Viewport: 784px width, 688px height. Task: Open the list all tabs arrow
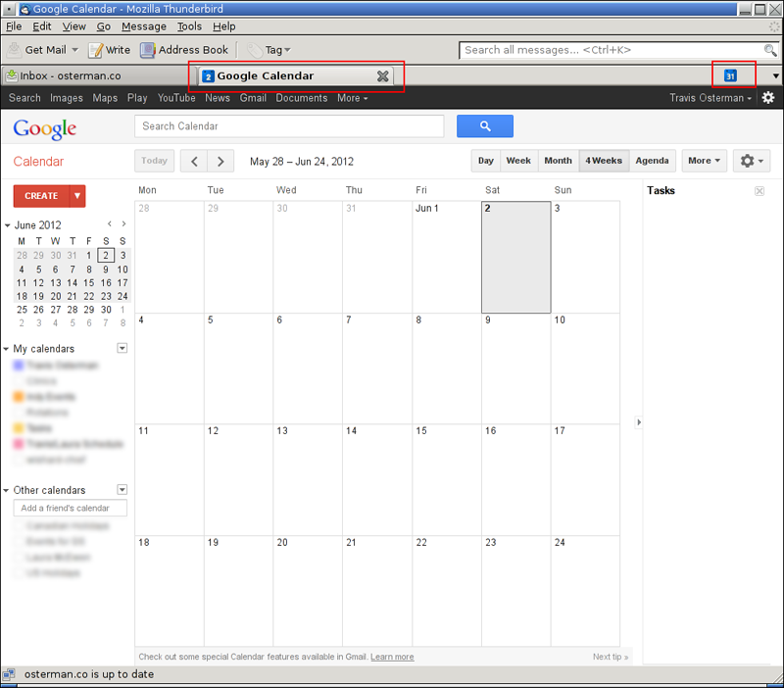(x=775, y=76)
